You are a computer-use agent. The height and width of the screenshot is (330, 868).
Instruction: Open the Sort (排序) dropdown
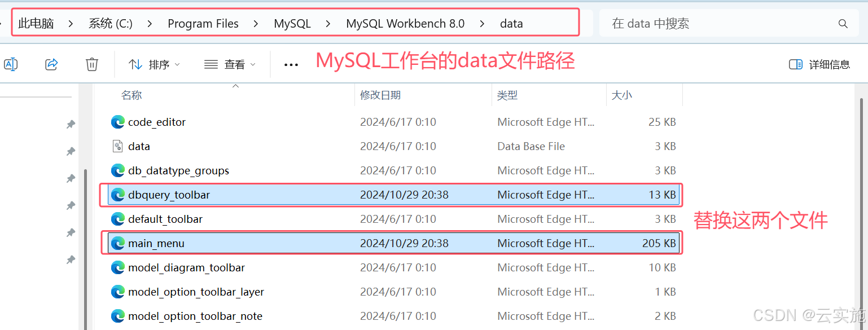(154, 64)
